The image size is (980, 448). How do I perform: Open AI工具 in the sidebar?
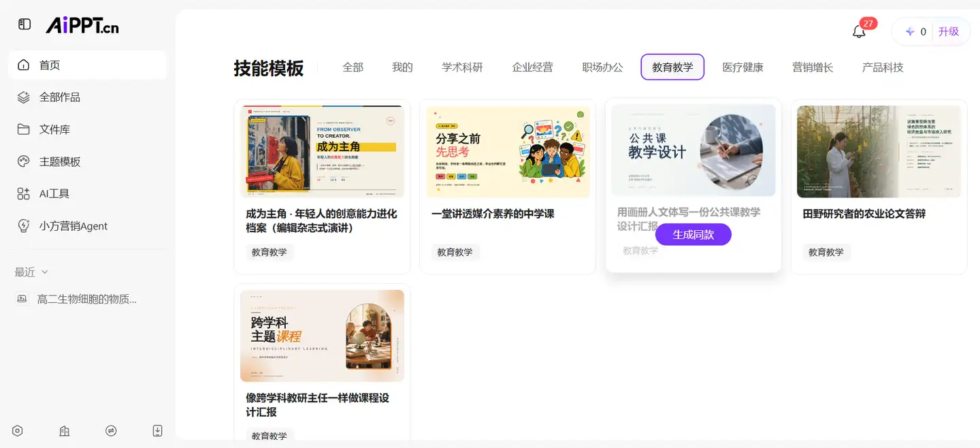[x=88, y=194]
